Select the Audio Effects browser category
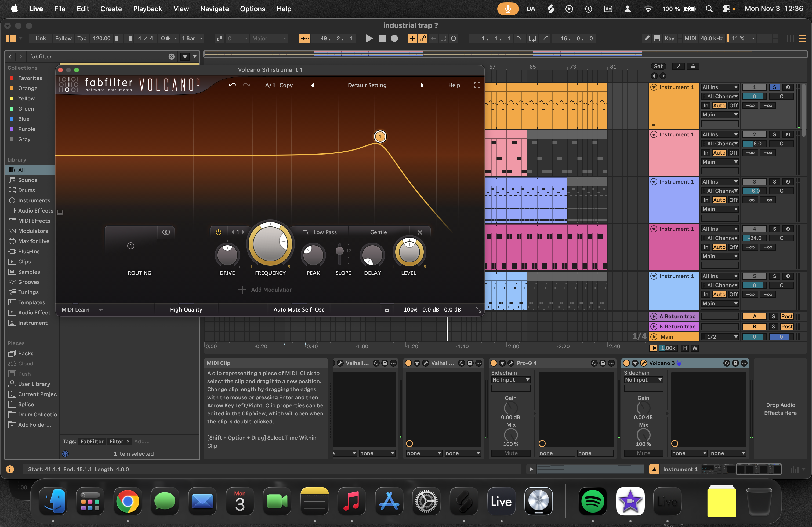Screen dimensions: 812x527 (34, 210)
